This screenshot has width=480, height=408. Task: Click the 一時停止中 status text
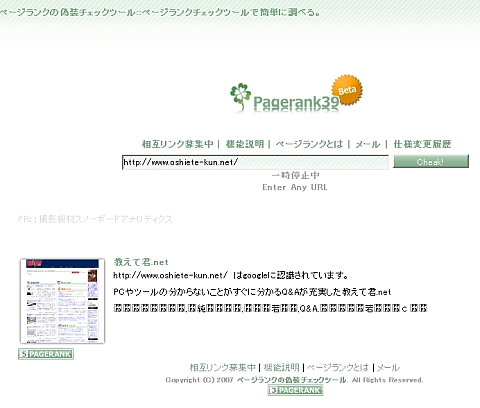pyautogui.click(x=295, y=175)
